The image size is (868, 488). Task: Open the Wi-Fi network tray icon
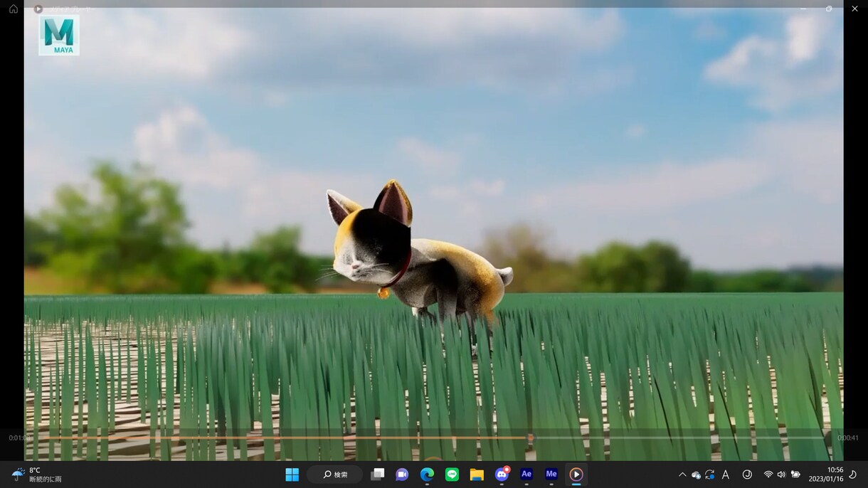(x=768, y=474)
